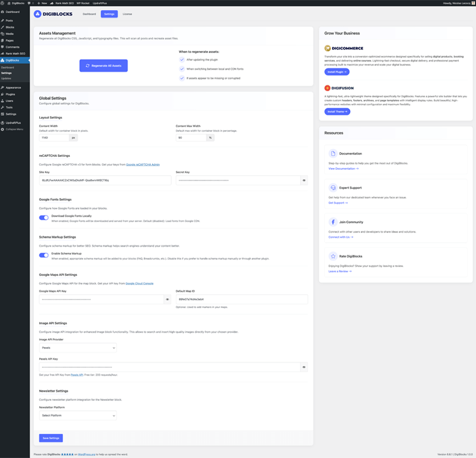The width and height of the screenshot is (476, 458).
Task: Click the star icon for Rate DigiBlocks
Action: pos(333,256)
